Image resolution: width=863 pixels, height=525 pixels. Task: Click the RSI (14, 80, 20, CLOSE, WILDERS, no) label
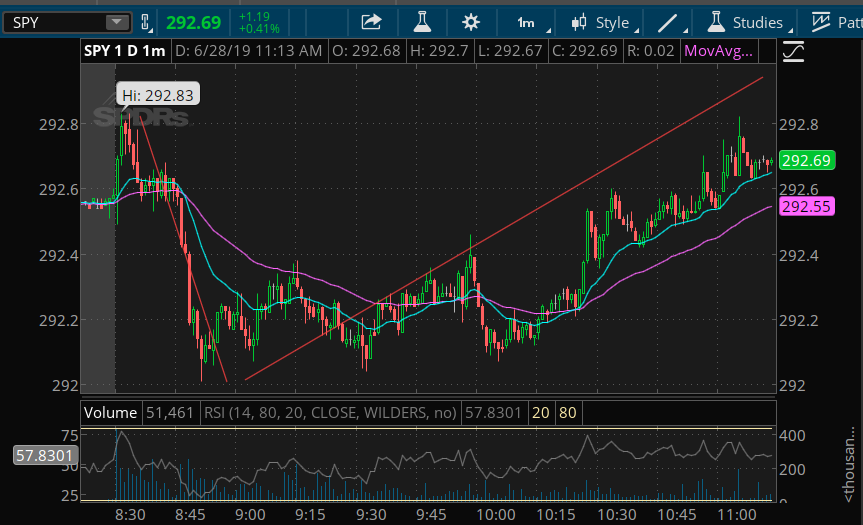coord(330,413)
